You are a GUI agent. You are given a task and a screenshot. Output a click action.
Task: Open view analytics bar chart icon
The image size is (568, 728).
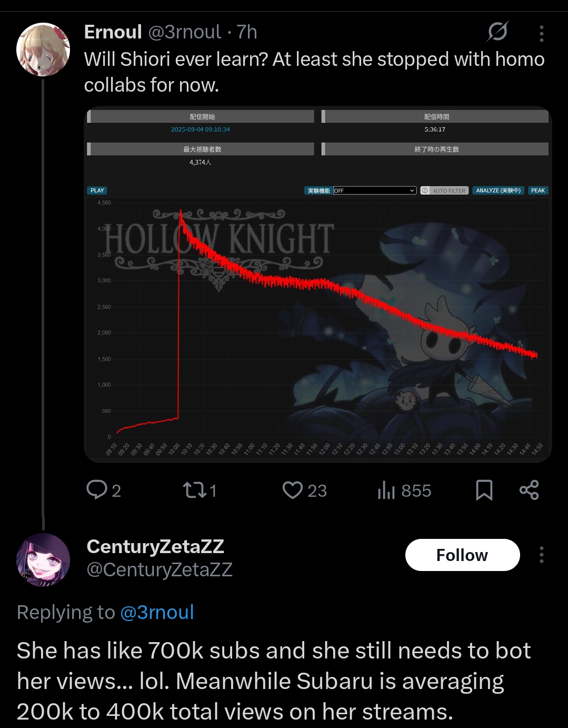[x=386, y=490]
